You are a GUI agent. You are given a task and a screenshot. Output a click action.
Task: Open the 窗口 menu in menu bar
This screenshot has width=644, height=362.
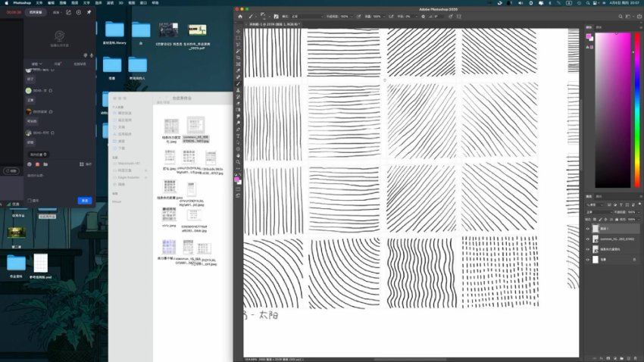[x=143, y=3]
